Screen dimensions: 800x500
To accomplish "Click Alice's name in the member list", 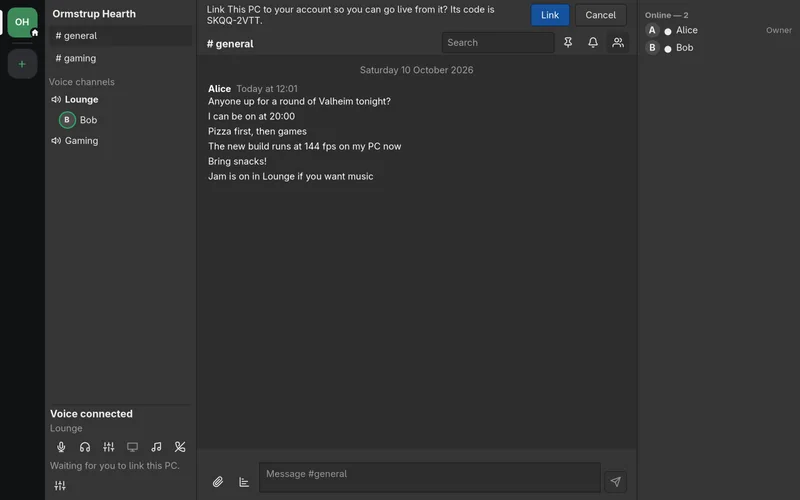I will click(x=687, y=30).
